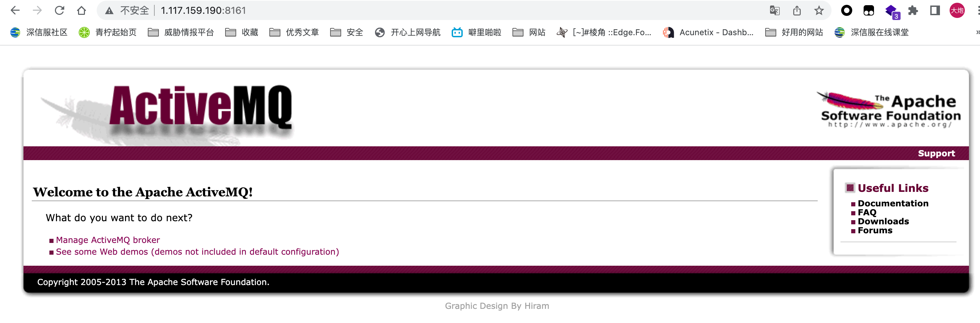Image resolution: width=980 pixels, height=323 pixels.
Task: Open the Acunetix Dashboard bookmark
Action: tap(708, 32)
